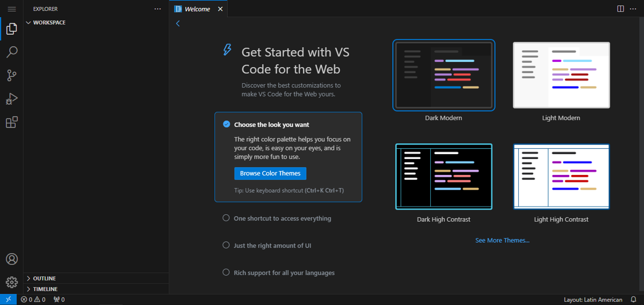Split the editor to the right
Viewport: 644px width, 305px height.
[620, 9]
